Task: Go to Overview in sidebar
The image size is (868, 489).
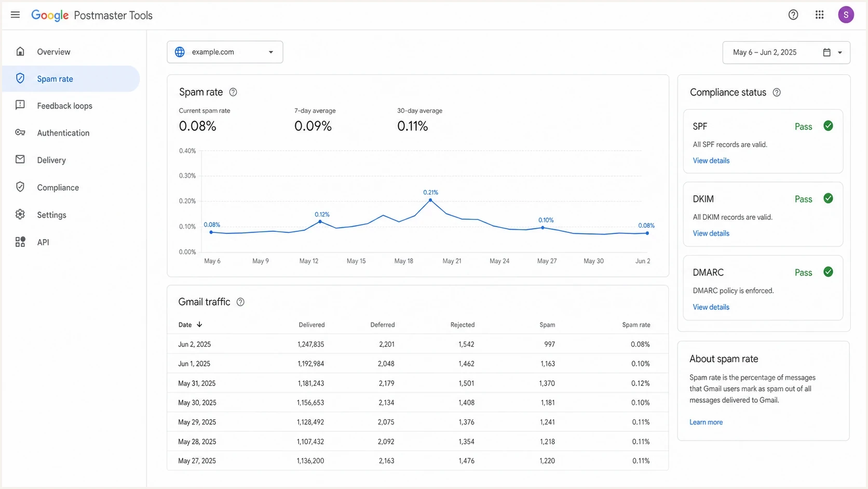Action: tap(71, 52)
